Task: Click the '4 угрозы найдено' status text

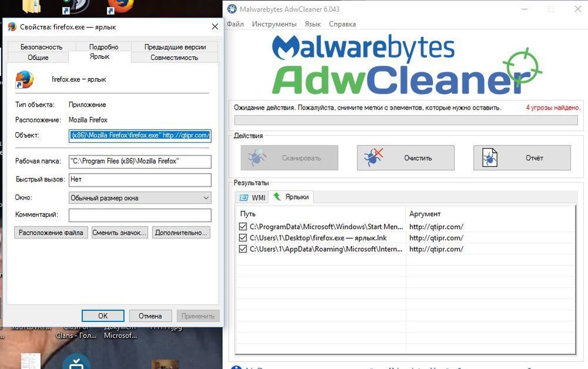Action: tap(553, 108)
